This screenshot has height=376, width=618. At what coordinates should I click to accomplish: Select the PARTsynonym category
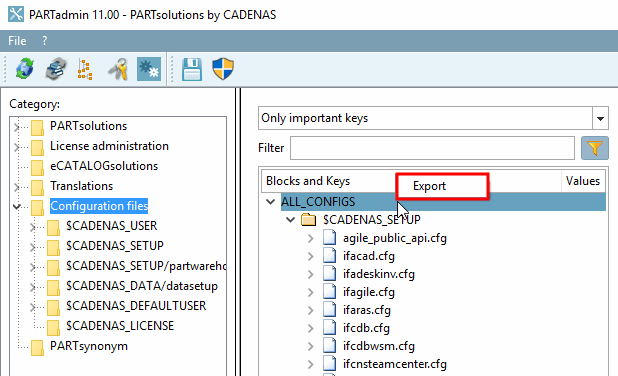tap(89, 346)
